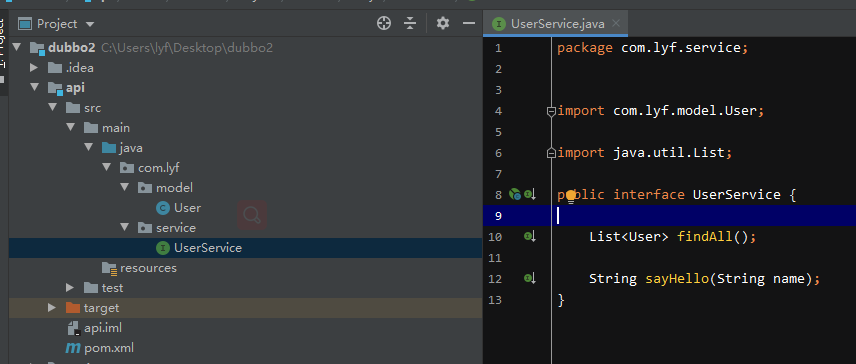Click package com.lyf.service statement
The image size is (856, 364).
coord(652,48)
